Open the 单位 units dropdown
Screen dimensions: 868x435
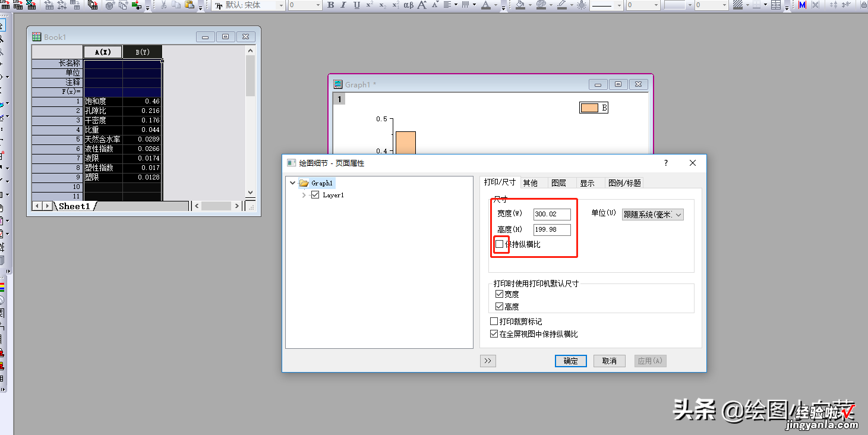(x=652, y=215)
